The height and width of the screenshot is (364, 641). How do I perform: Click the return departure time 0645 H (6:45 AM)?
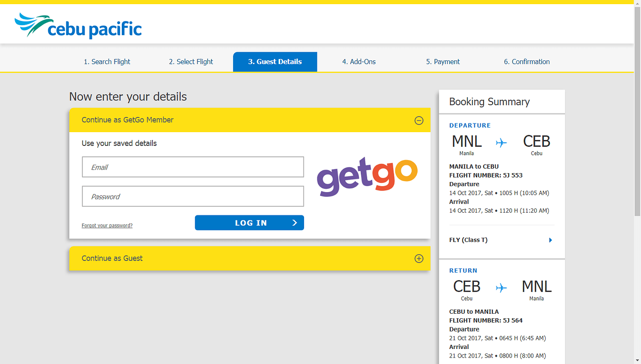point(521,338)
